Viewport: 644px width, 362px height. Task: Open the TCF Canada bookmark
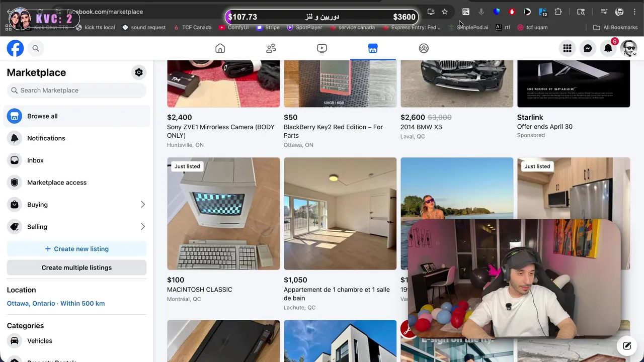[x=193, y=28]
